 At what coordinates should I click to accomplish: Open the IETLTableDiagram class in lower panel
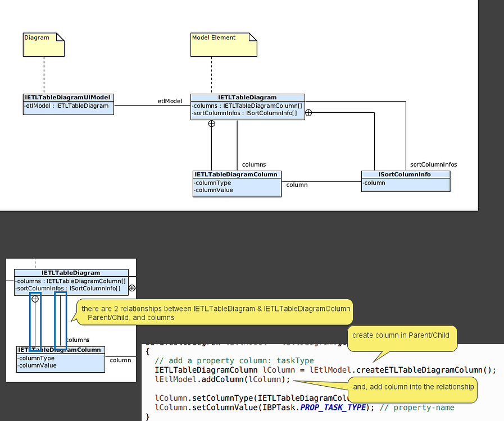pos(71,273)
